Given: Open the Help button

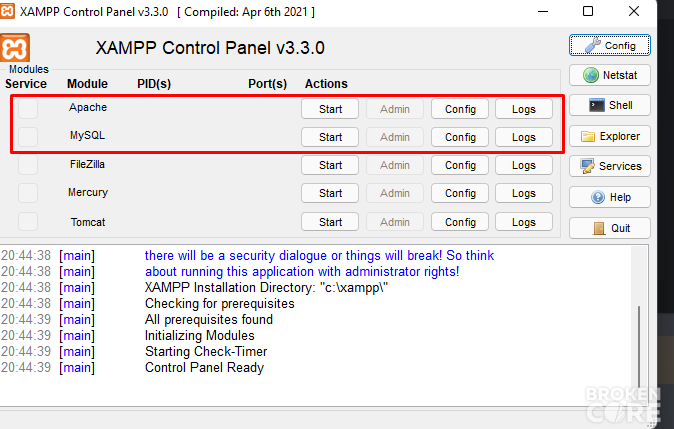Looking at the screenshot, I should [x=610, y=197].
